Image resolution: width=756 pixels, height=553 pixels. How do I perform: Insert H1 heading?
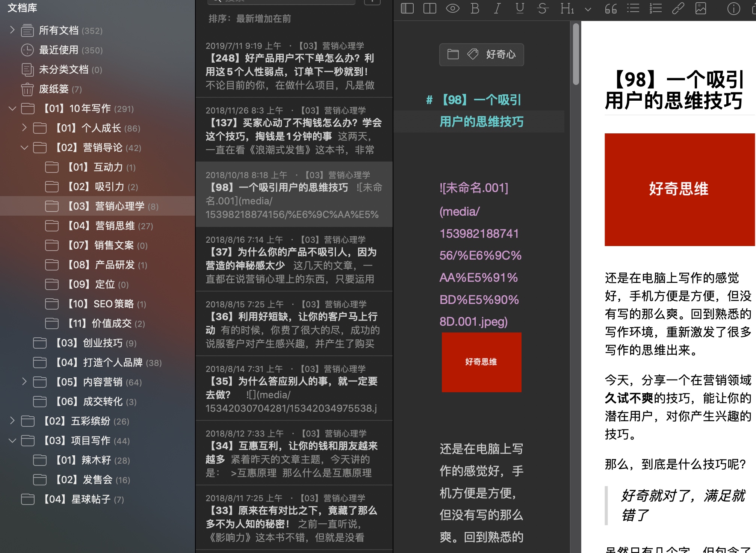(x=567, y=8)
